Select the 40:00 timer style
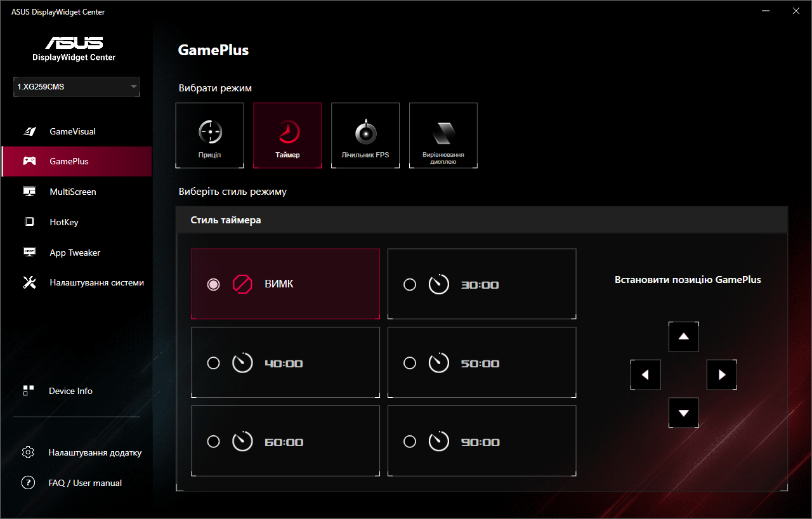 285,362
